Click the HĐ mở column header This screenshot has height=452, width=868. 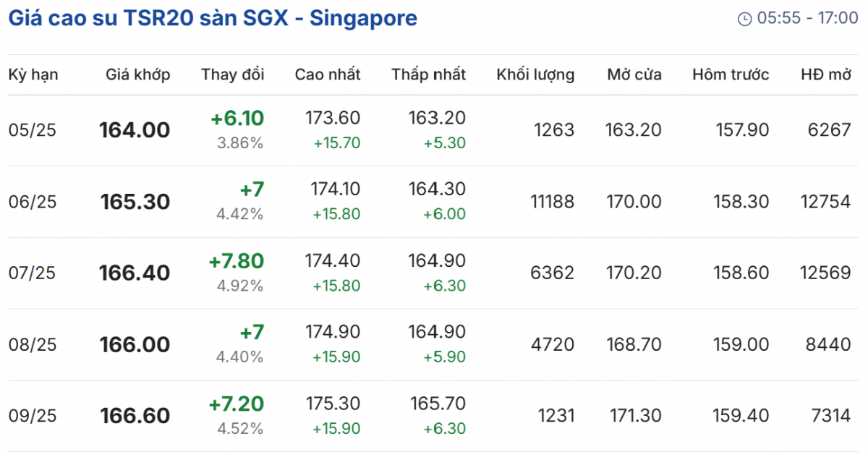[x=826, y=74]
